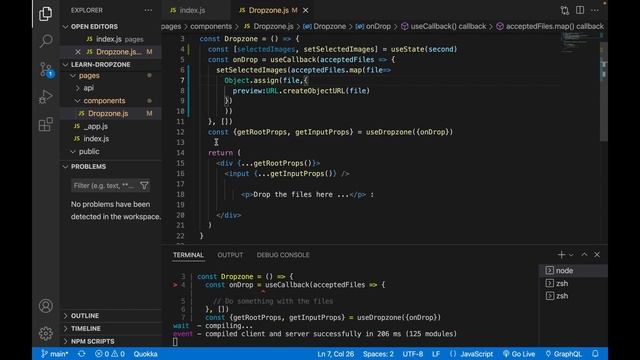This screenshot has height=360, width=640.
Task: Collapse the LEARN-DROPZONE folder section
Action: coord(111,64)
